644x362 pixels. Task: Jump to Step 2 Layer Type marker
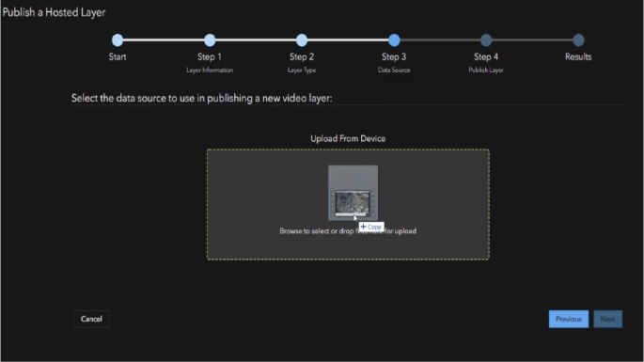point(302,39)
